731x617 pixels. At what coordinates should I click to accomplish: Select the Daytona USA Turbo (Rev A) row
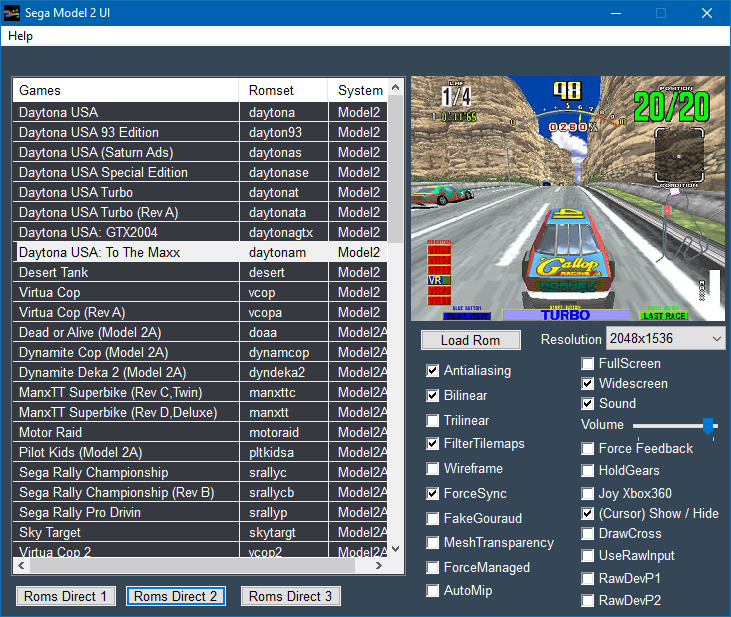pyautogui.click(x=200, y=213)
